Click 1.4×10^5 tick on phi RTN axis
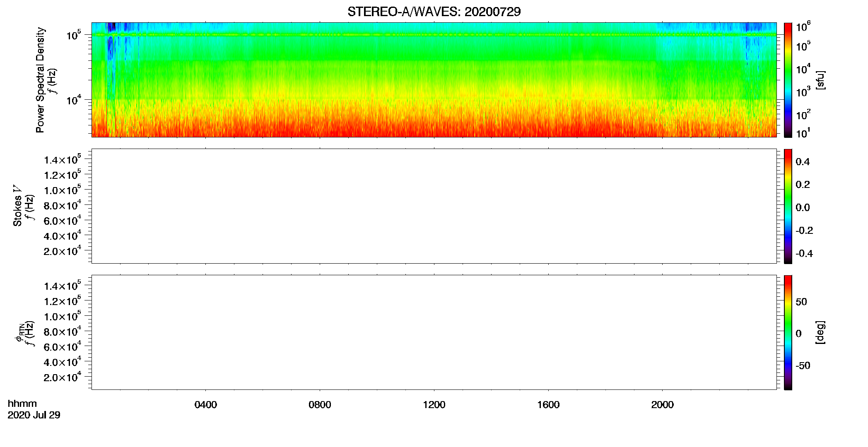The image size is (868, 447). 63,286
